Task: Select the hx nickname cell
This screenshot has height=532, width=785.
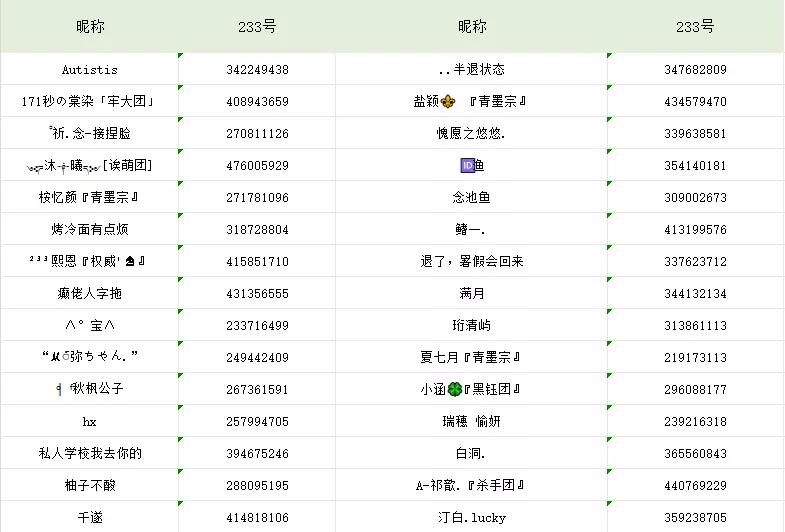Action: click(90, 421)
